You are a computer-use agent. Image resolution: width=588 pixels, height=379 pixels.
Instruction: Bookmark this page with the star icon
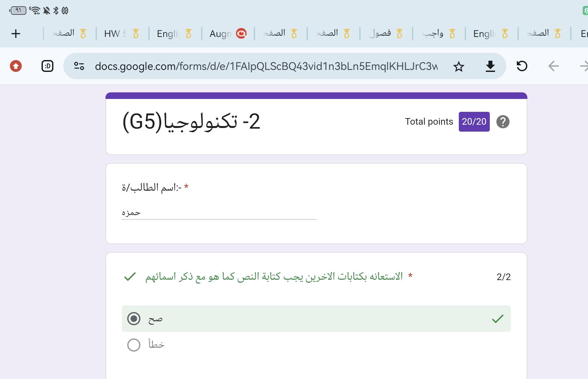(458, 67)
